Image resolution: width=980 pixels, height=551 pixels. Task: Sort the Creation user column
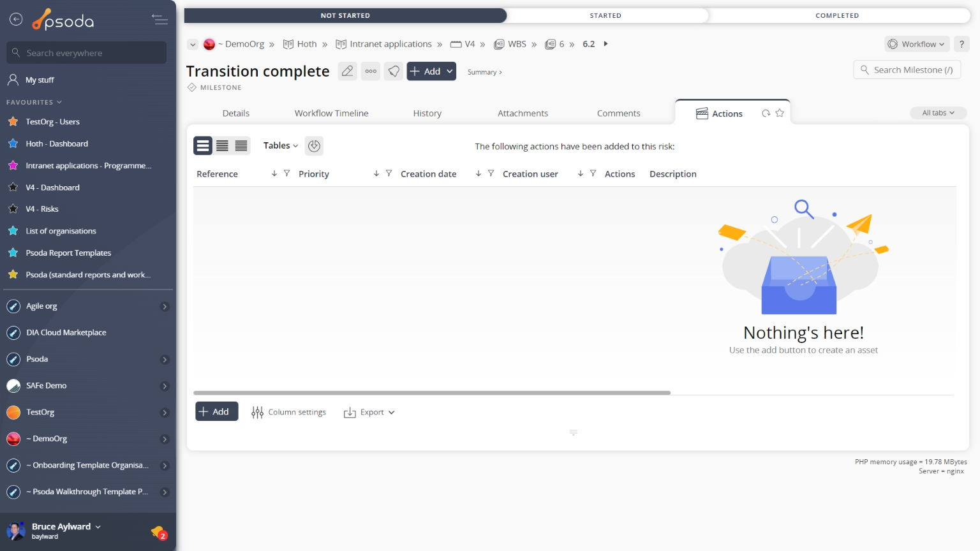tap(581, 173)
